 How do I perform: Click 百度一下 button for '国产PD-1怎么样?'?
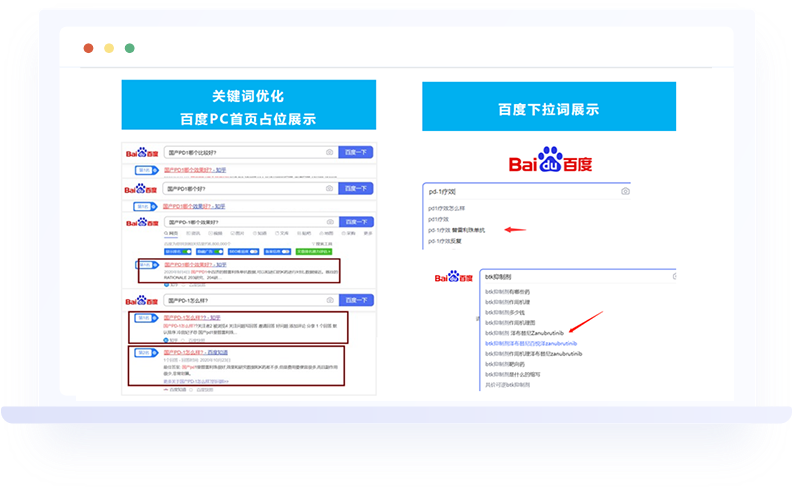click(x=356, y=300)
